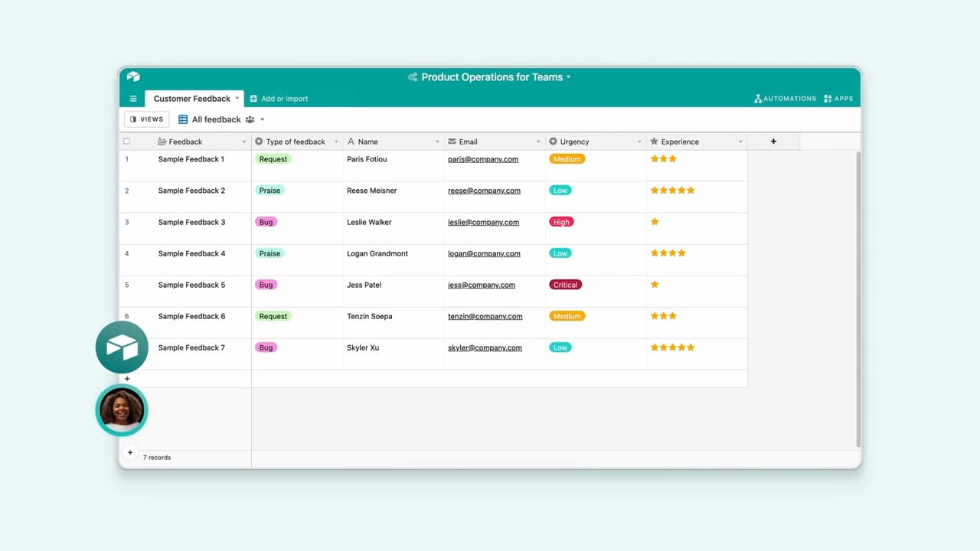Open tenzin@company.com email link

click(485, 316)
